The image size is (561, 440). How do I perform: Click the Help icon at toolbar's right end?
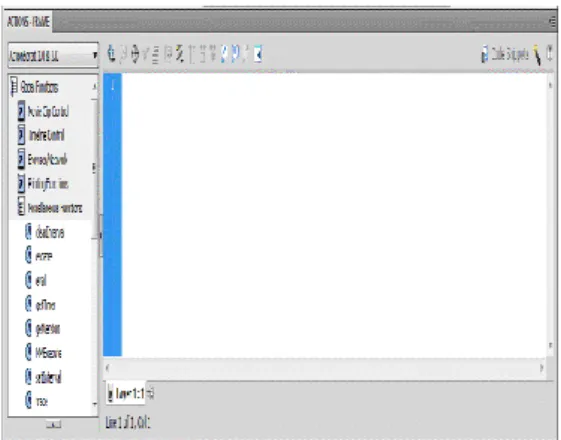(x=550, y=54)
